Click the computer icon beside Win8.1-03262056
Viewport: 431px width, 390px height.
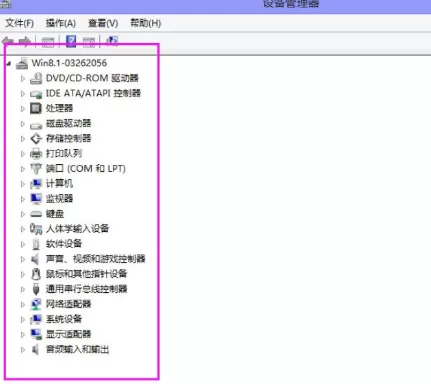(x=22, y=63)
